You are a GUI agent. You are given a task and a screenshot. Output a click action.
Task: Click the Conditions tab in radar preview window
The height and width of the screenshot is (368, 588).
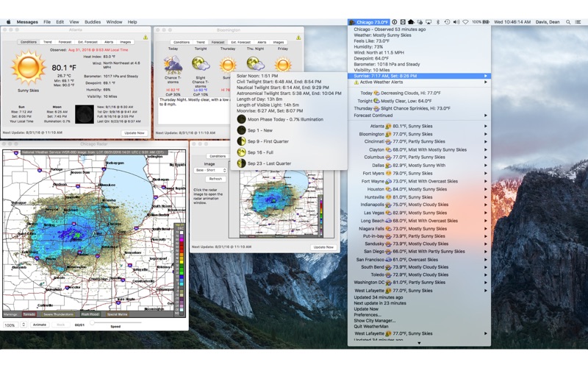(x=218, y=156)
